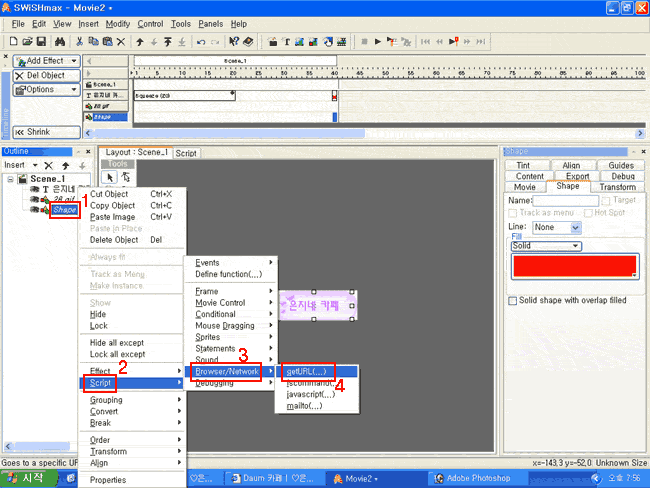Click the Find binoculars toolbar icon
Image resolution: width=650 pixels, height=488 pixels.
point(60,41)
